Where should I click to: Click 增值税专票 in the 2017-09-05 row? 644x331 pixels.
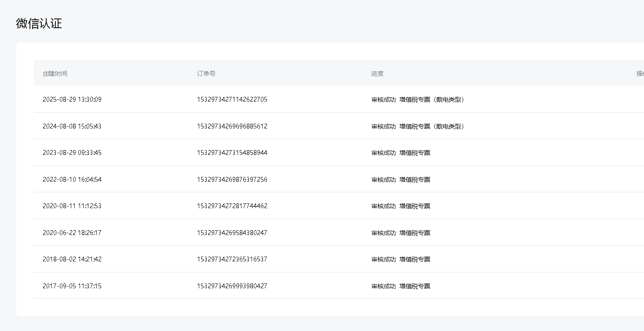(x=415, y=286)
